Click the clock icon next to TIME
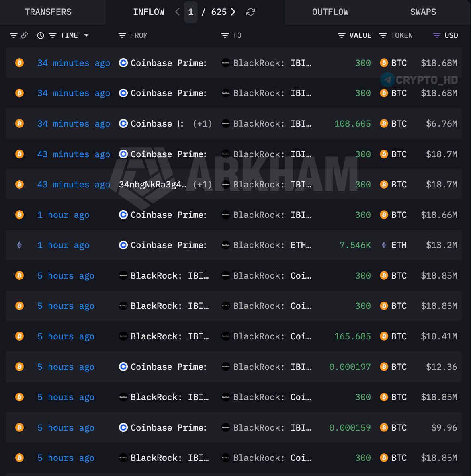 pyautogui.click(x=40, y=35)
